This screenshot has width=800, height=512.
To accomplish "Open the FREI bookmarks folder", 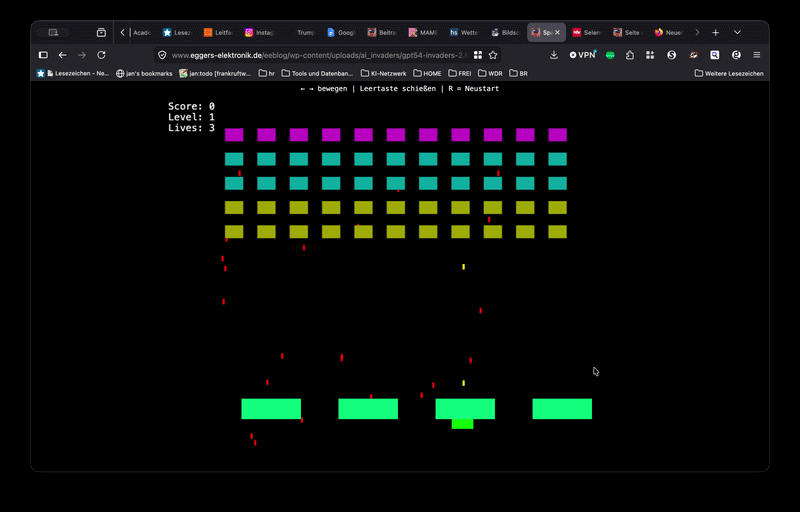I will 460,73.
